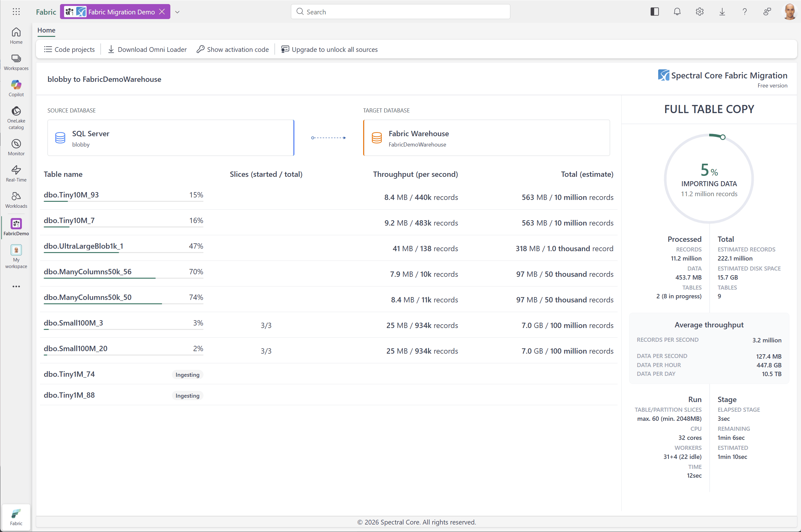The image size is (801, 532).
Task: Click the notifications bell icon
Action: [677, 12]
